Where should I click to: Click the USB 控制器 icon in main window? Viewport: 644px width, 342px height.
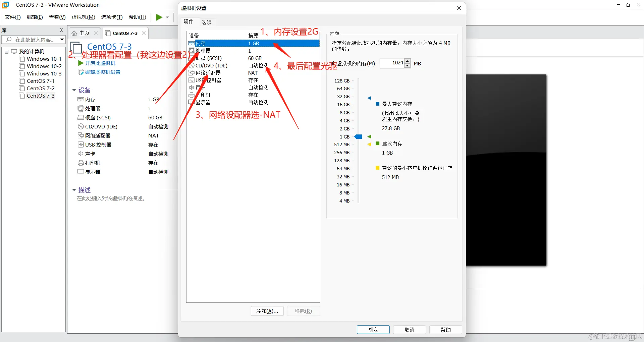point(80,145)
